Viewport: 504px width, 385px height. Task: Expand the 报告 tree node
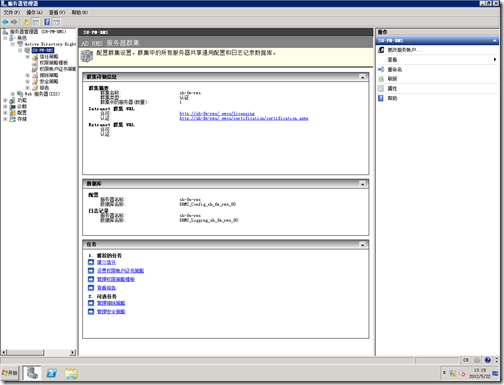28,88
